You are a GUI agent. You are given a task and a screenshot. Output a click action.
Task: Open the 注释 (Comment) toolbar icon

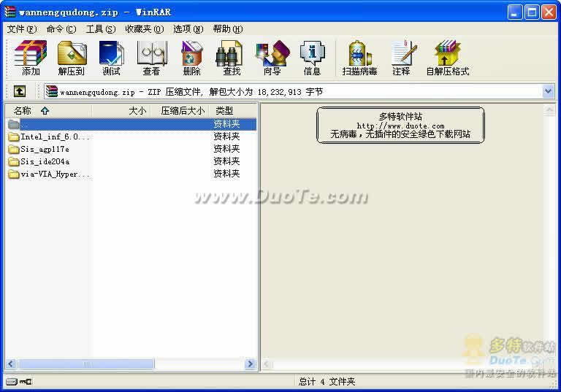tap(401, 58)
